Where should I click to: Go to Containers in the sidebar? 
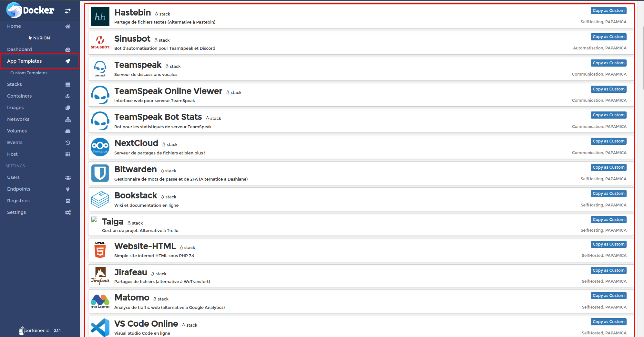point(19,96)
